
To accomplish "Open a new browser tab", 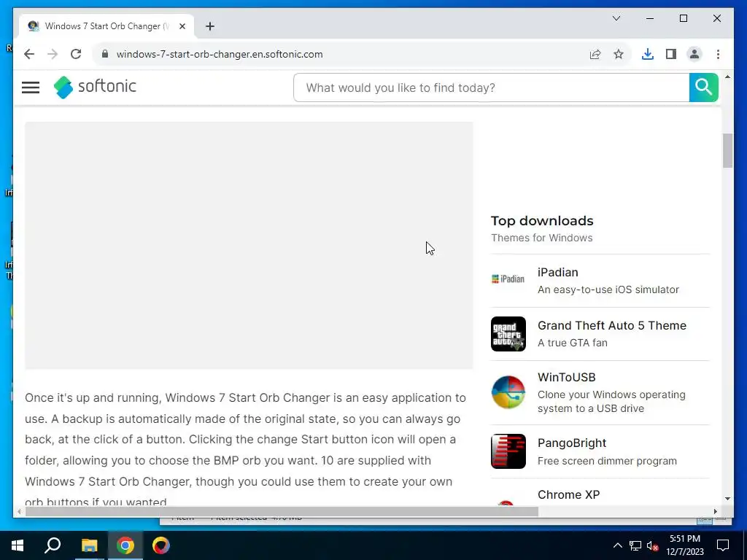I will (x=210, y=26).
